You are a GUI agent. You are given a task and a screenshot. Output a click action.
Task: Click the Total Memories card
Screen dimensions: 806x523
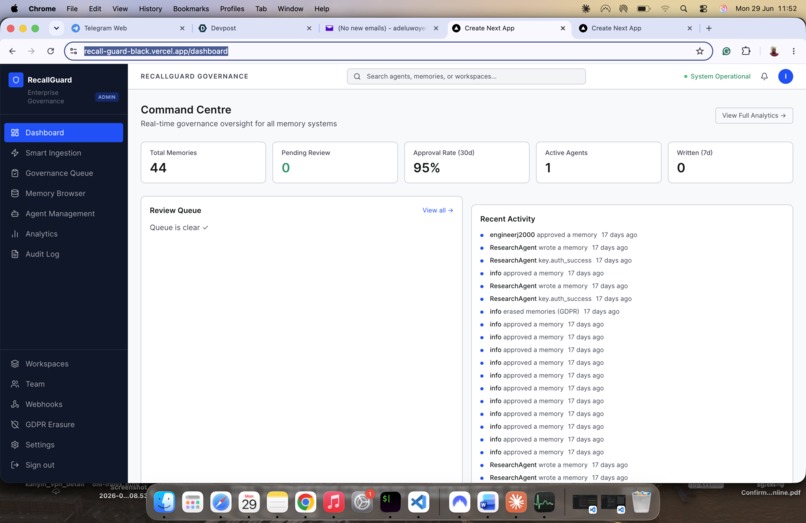coord(203,162)
